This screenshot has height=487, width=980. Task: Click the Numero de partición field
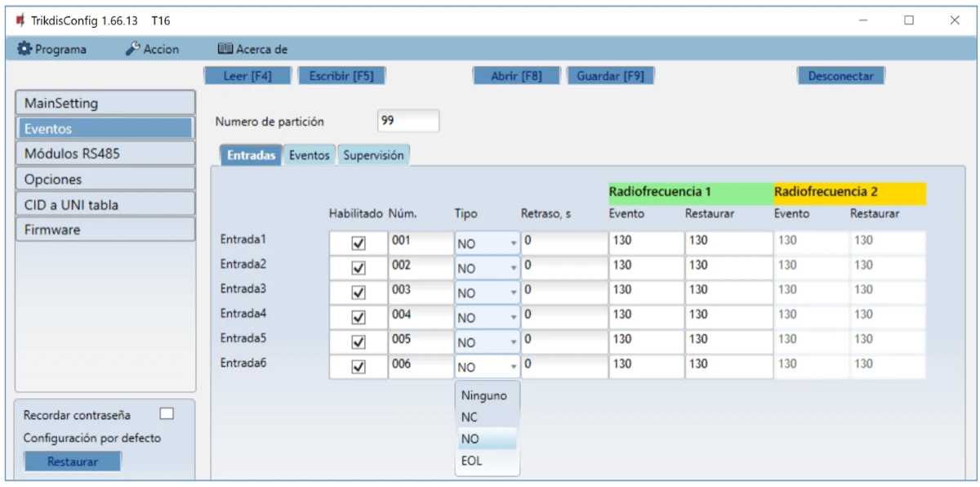pos(408,121)
